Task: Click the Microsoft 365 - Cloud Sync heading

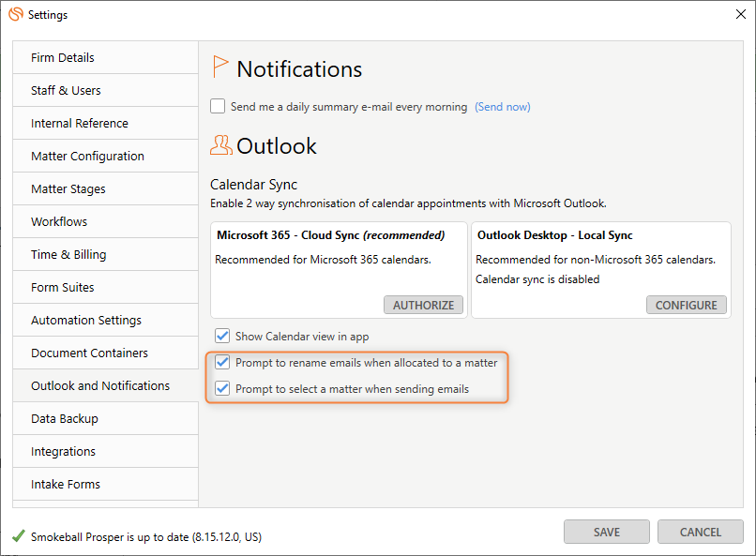Action: point(331,235)
